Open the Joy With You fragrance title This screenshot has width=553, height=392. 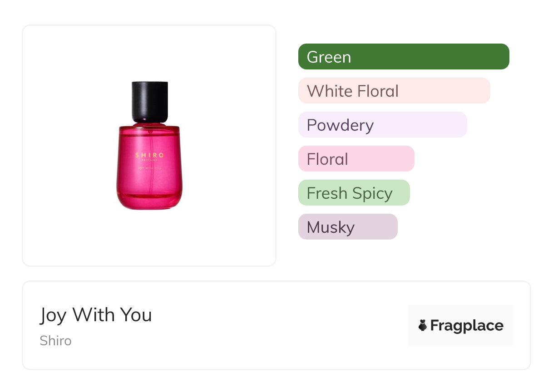pyautogui.click(x=96, y=315)
